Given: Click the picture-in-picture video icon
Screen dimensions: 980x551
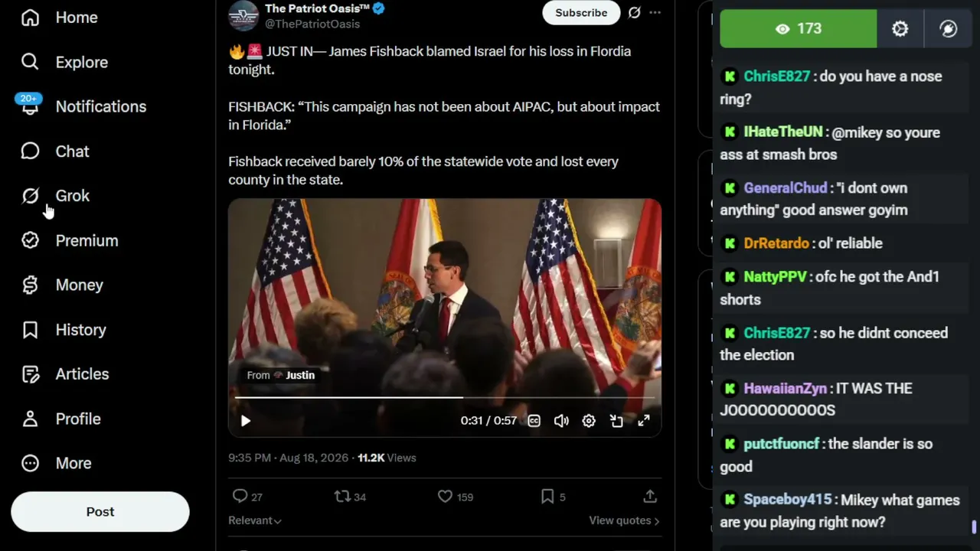Looking at the screenshot, I should 616,421.
